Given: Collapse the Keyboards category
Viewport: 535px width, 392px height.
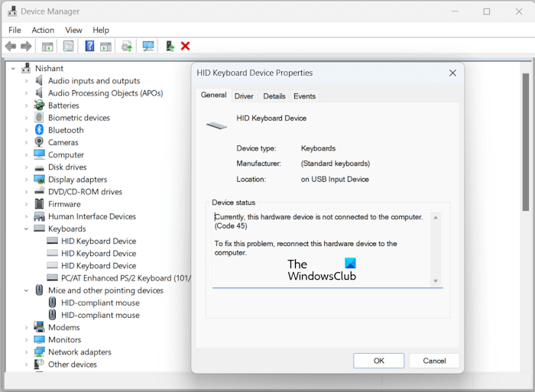Looking at the screenshot, I should point(26,229).
